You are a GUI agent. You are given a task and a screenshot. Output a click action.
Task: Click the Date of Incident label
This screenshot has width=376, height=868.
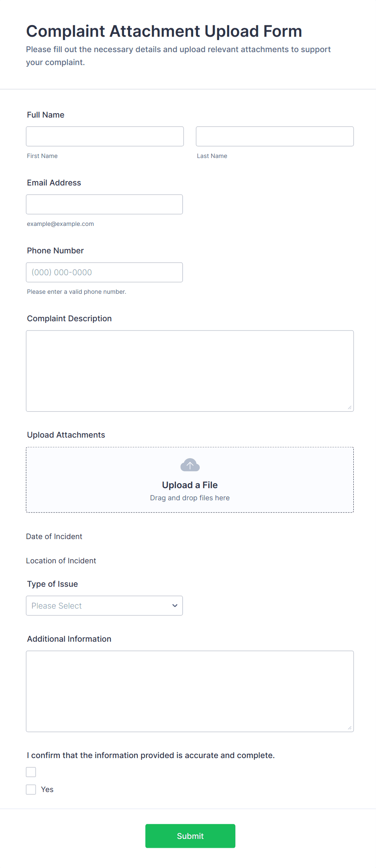point(54,536)
